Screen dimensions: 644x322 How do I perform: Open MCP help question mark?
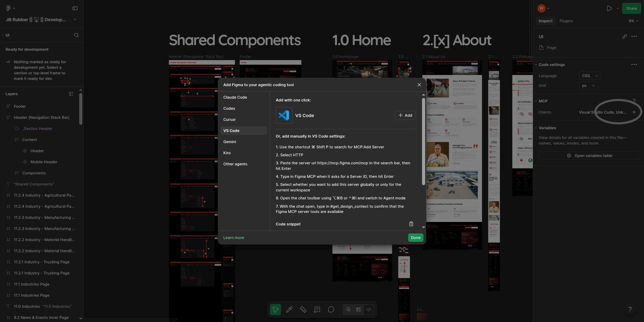tap(634, 101)
